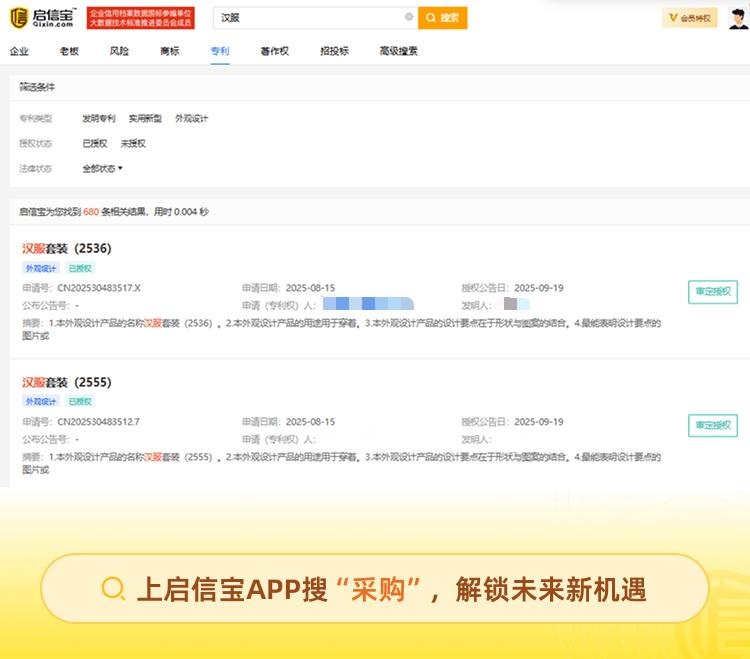Click 审定授权 button for patent 2536
Viewport: 750px width, 659px height.
tap(712, 292)
